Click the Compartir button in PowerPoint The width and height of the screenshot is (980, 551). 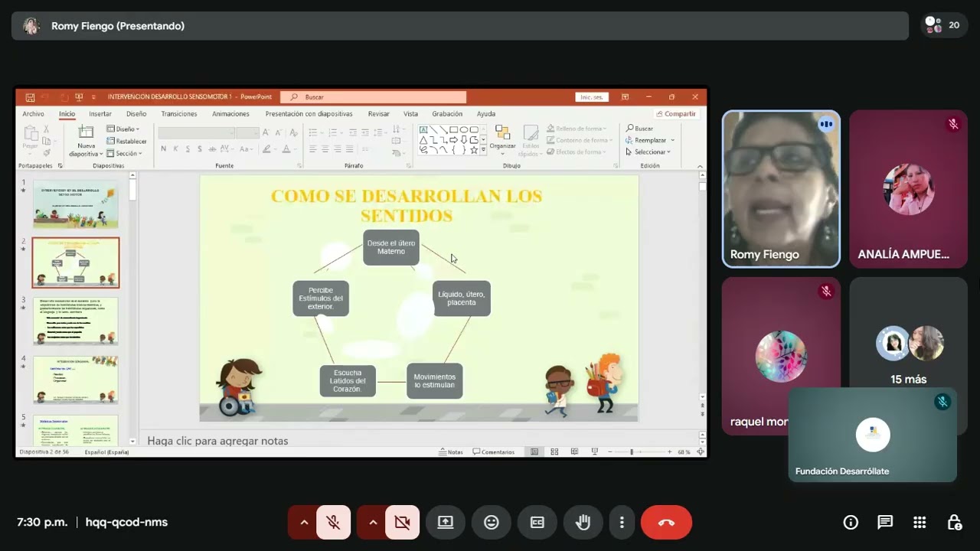tap(676, 114)
